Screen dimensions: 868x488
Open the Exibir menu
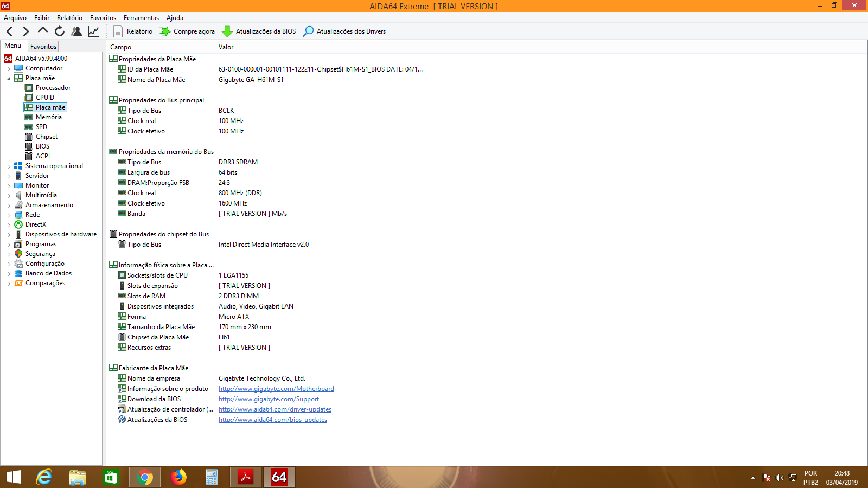(x=42, y=18)
